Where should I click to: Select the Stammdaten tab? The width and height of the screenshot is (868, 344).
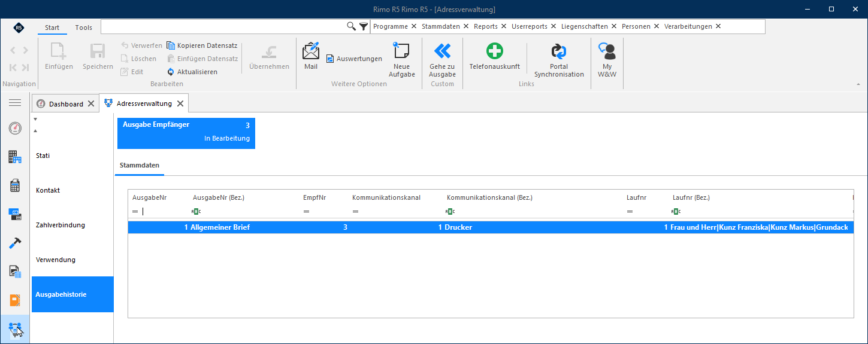click(140, 165)
